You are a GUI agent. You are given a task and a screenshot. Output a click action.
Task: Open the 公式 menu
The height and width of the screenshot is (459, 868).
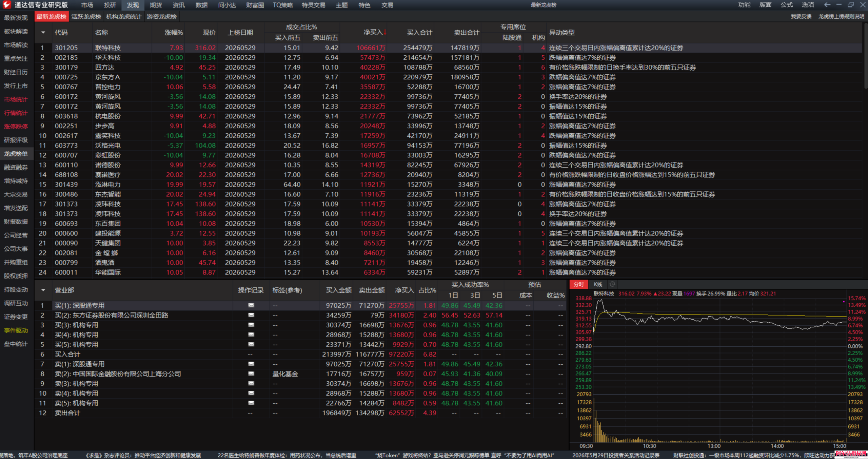click(x=787, y=5)
